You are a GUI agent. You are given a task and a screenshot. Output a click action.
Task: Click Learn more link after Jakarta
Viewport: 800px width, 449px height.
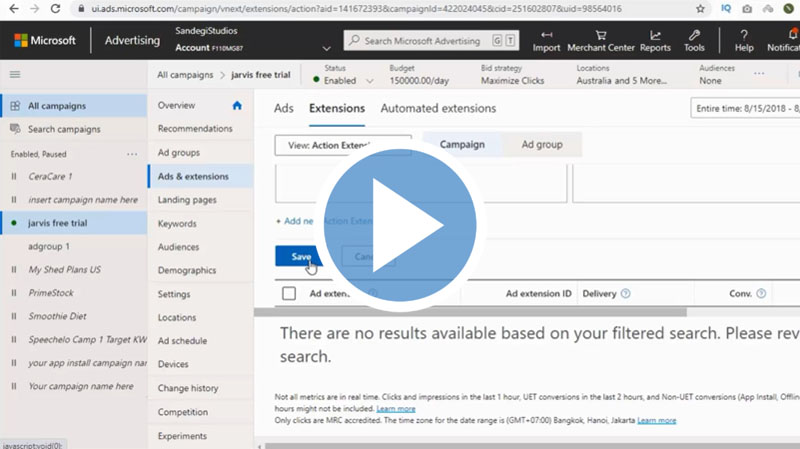pyautogui.click(x=657, y=420)
